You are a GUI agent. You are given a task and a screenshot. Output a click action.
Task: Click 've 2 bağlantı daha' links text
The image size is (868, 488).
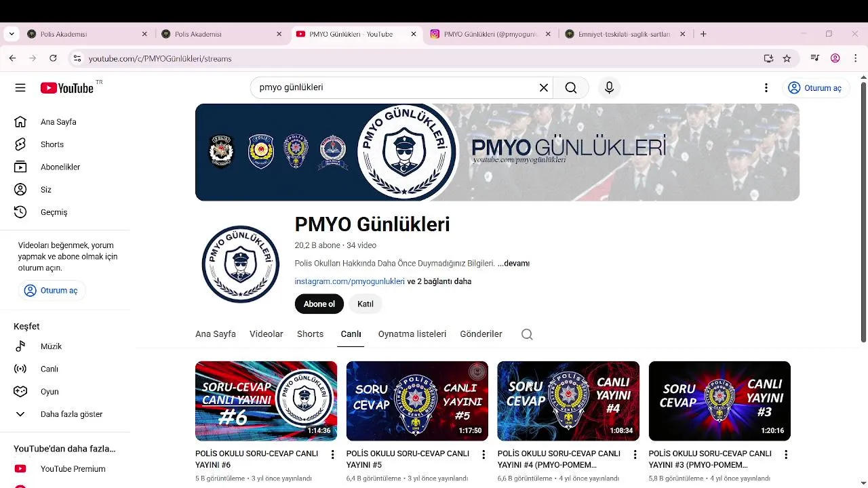coord(439,281)
